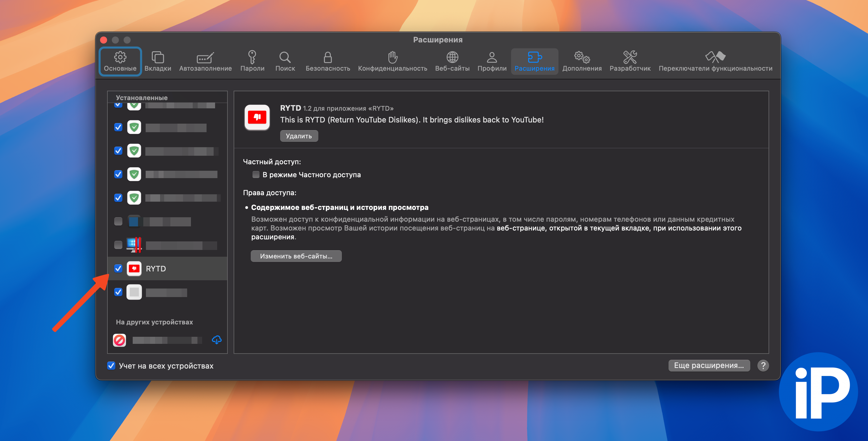Open the Разработчик tools tab
The image size is (868, 441).
pyautogui.click(x=630, y=62)
